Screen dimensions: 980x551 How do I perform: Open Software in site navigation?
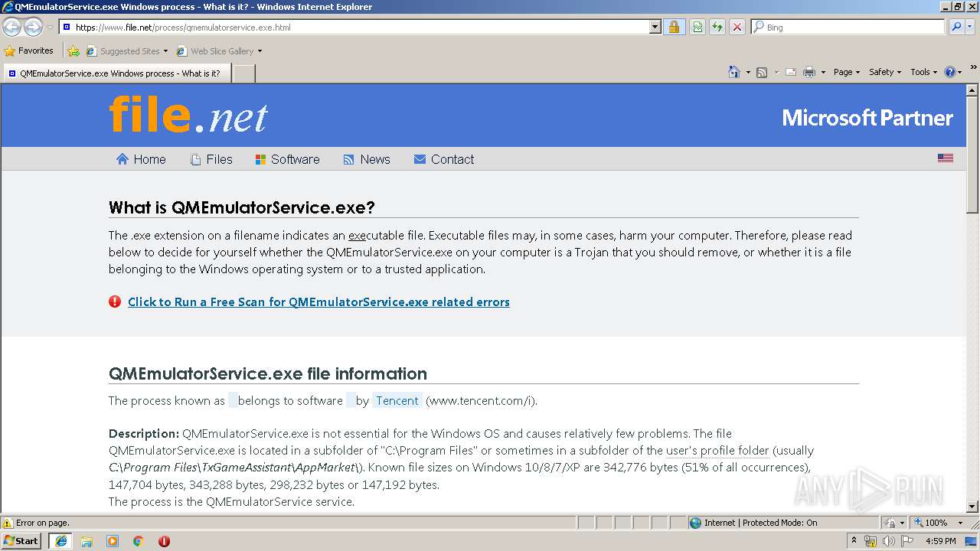click(288, 159)
